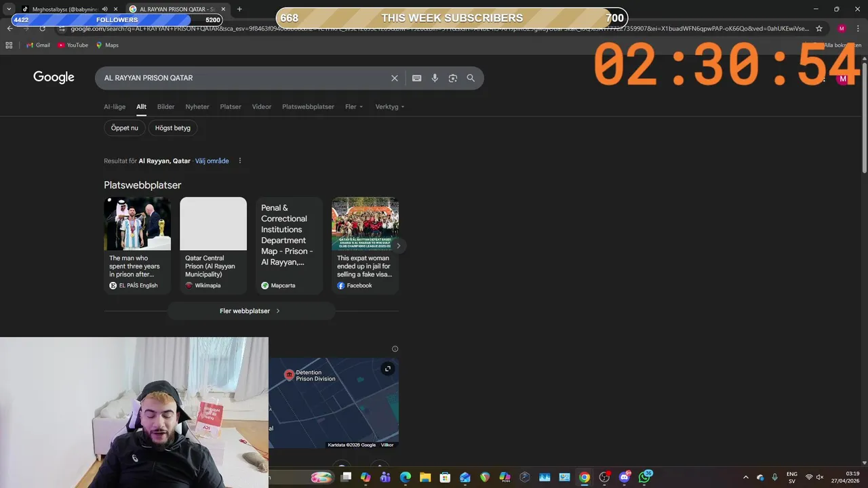
Task: Toggle the Öppet nu filter chip
Action: pyautogui.click(x=125, y=128)
